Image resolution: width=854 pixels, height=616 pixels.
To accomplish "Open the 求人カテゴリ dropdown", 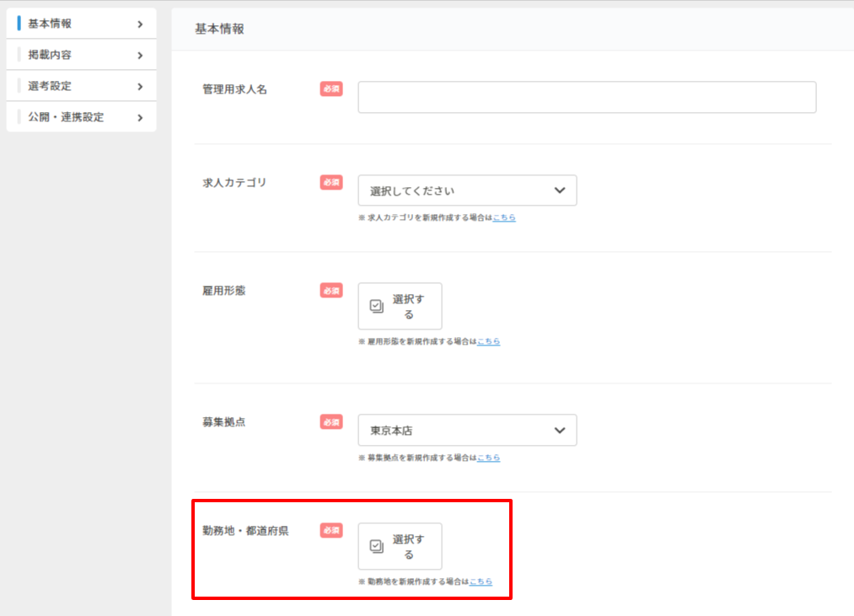I will (x=467, y=191).
